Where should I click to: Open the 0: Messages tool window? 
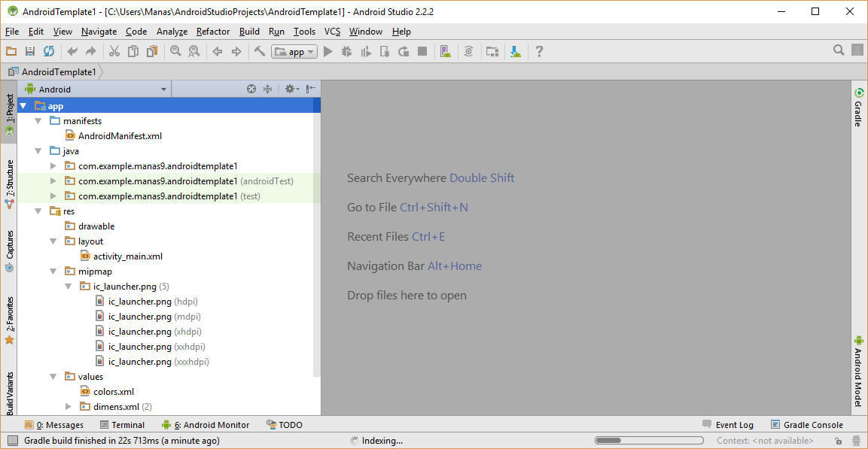click(x=54, y=425)
